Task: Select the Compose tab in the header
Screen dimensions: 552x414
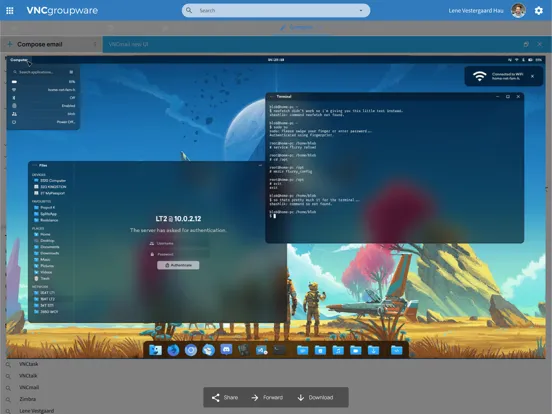Action: click(x=301, y=27)
